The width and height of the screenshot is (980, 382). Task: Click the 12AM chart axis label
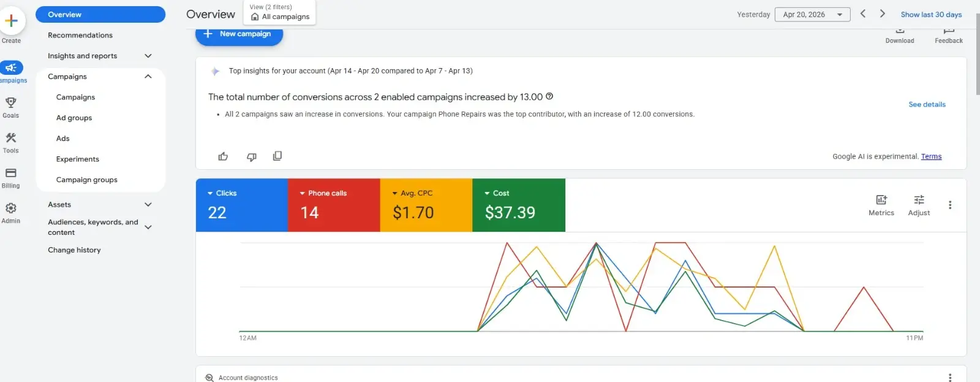tap(248, 338)
